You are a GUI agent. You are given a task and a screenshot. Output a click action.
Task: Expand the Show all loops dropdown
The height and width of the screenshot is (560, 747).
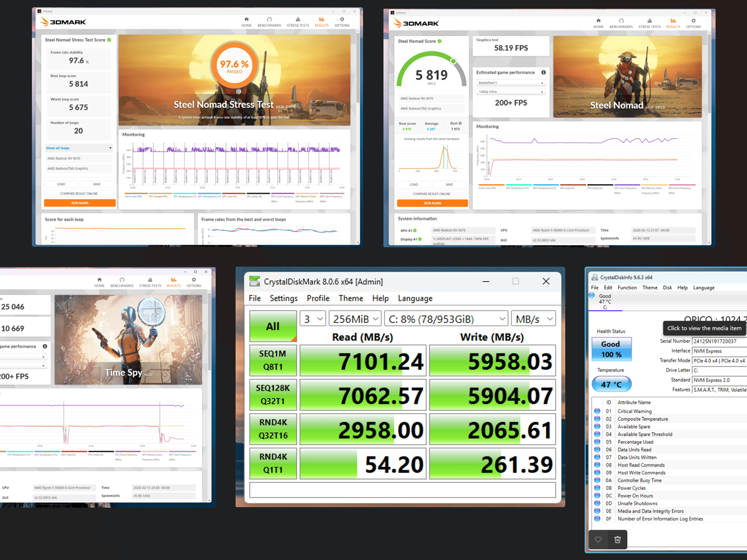(79, 148)
